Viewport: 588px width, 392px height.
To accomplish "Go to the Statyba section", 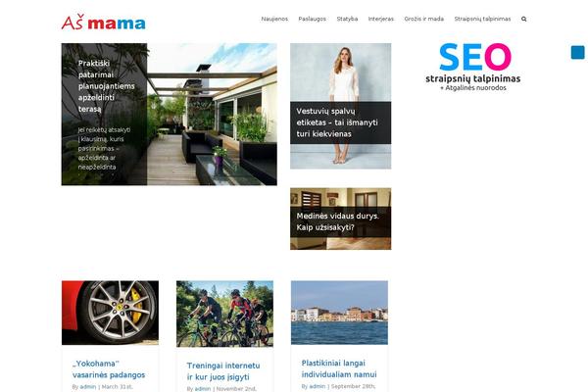I will [347, 19].
